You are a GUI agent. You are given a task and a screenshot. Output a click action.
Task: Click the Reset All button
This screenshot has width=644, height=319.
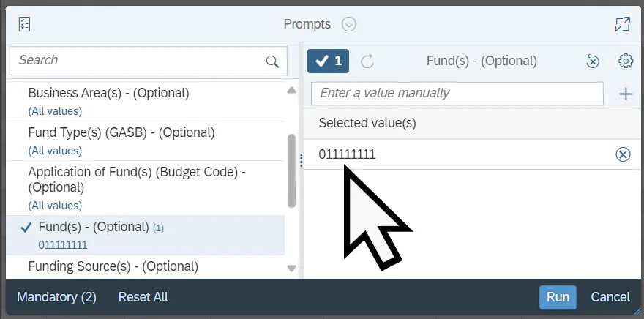(x=143, y=297)
